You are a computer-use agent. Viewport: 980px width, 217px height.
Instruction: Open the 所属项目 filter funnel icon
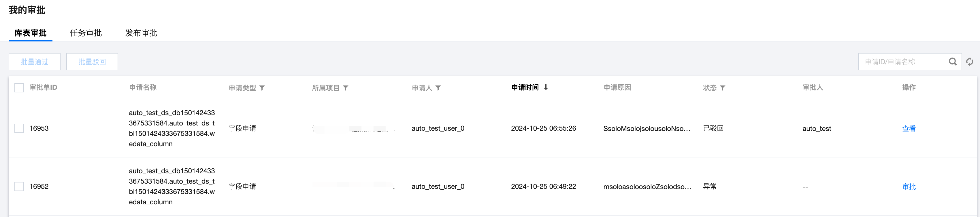tap(345, 88)
